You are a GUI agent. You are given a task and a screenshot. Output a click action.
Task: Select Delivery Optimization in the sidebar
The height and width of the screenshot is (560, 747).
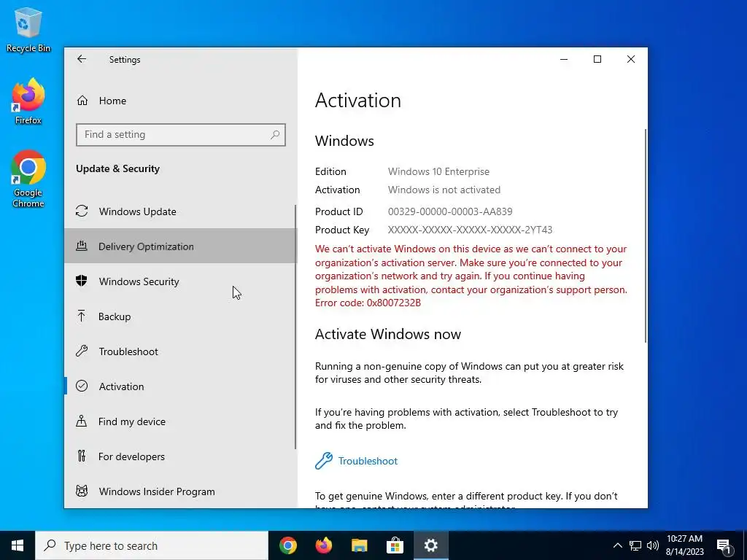click(x=179, y=246)
